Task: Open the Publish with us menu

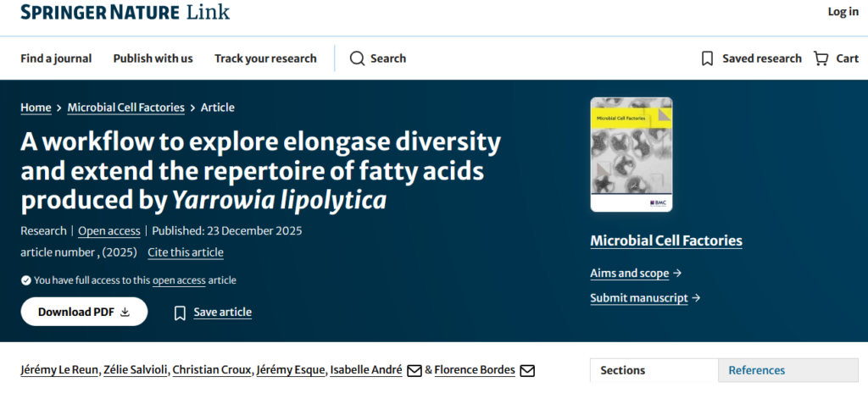Action: 153,58
